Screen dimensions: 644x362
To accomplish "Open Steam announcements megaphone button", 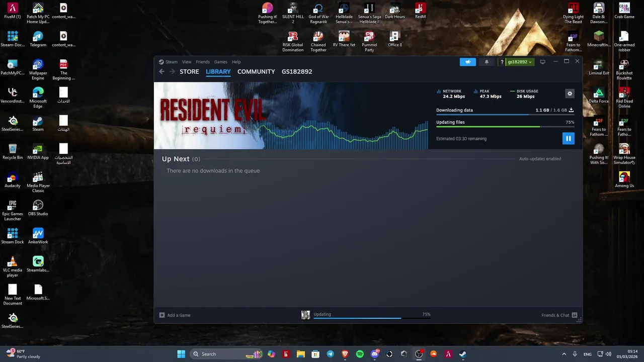I will pos(467,62).
